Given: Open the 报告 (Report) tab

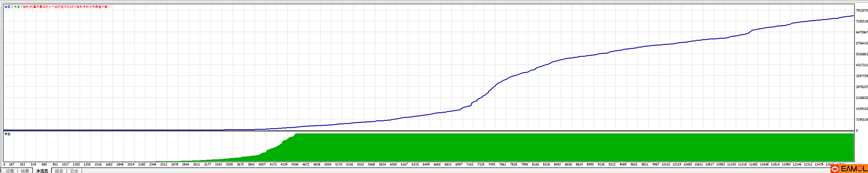Looking at the screenshot, I should [x=59, y=171].
